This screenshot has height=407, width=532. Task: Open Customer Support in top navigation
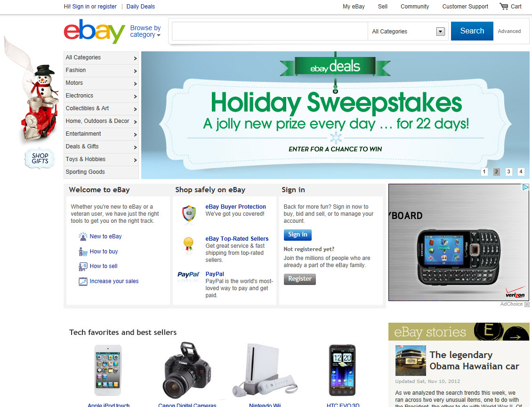point(465,7)
